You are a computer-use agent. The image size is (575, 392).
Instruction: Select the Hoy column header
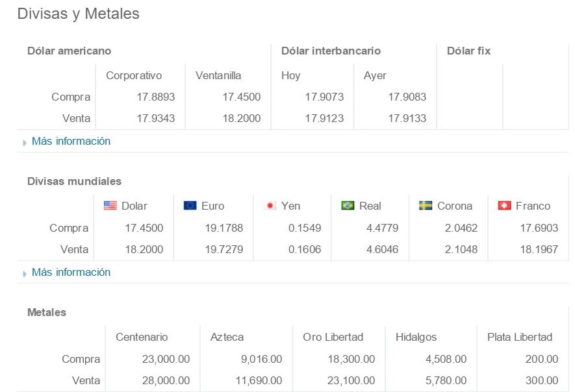[x=291, y=75]
